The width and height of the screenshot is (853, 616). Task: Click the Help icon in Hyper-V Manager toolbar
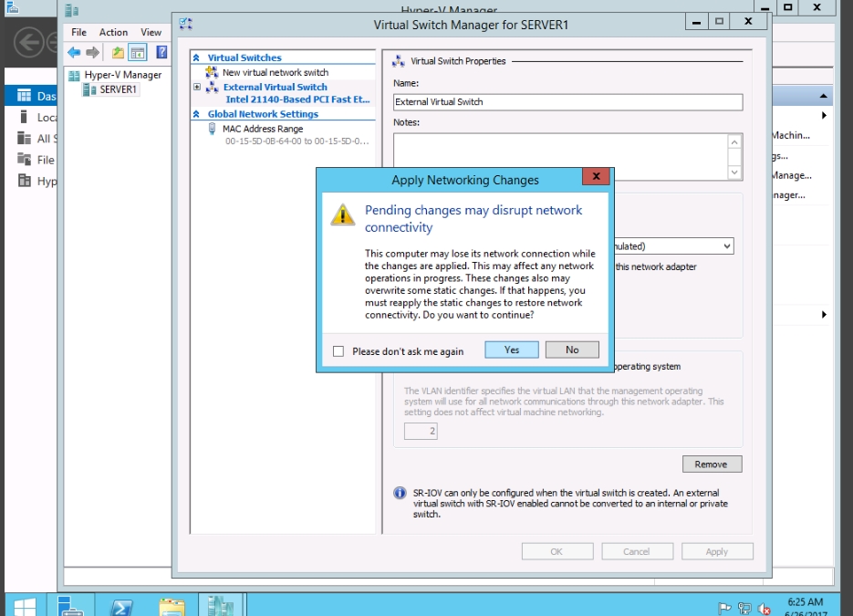161,52
